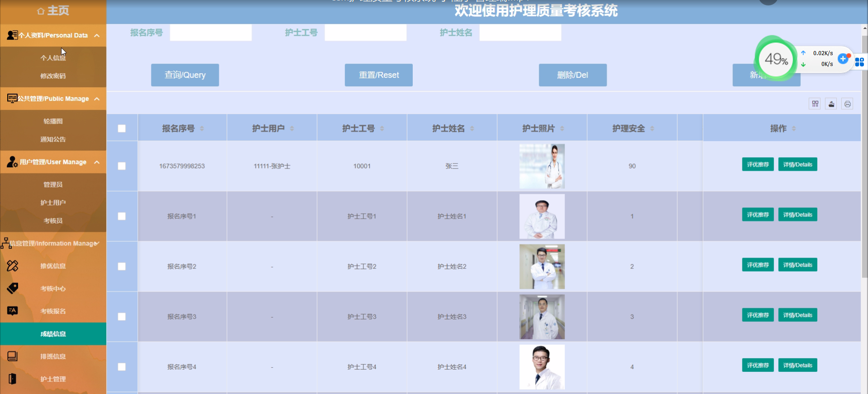Screen dimensions: 868x394
Task: Open 个人信息 menu item
Action: 53,58
